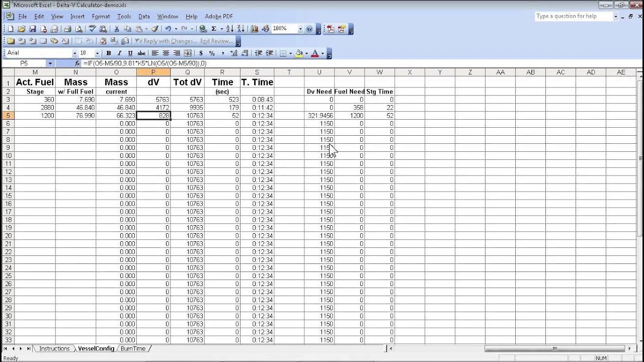This screenshot has width=644, height=362.
Task: Switch to the Instructions sheet tab
Action: pos(54,348)
